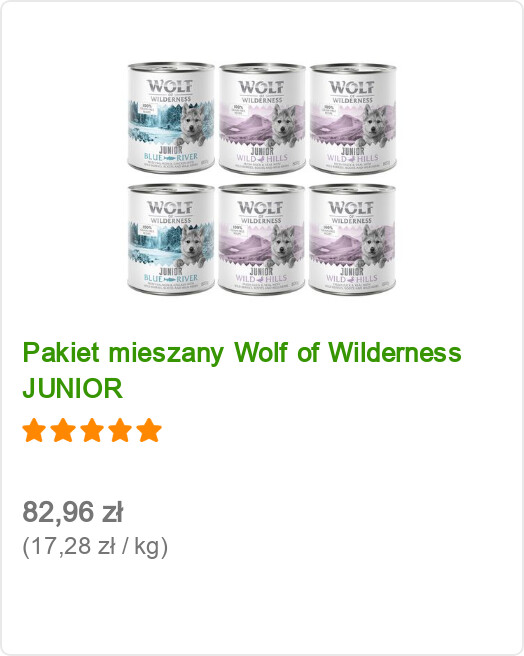Select the top-right Wild Hills can

(x=352, y=118)
